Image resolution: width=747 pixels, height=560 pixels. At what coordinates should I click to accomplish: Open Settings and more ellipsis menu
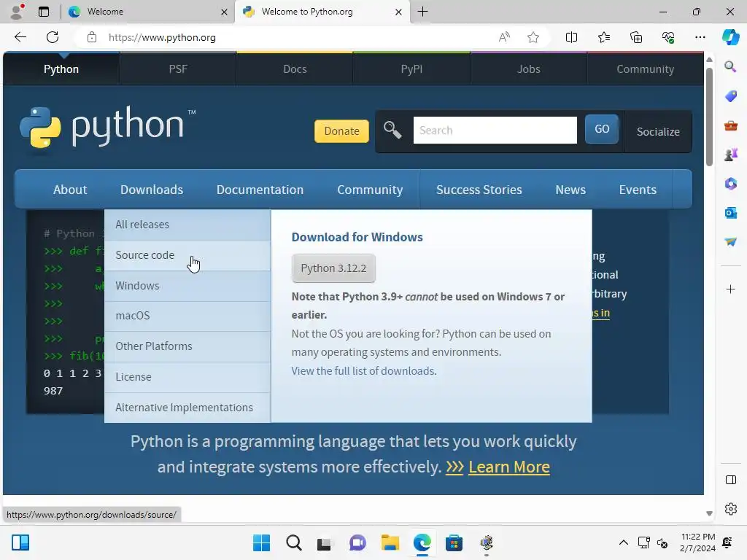[700, 37]
